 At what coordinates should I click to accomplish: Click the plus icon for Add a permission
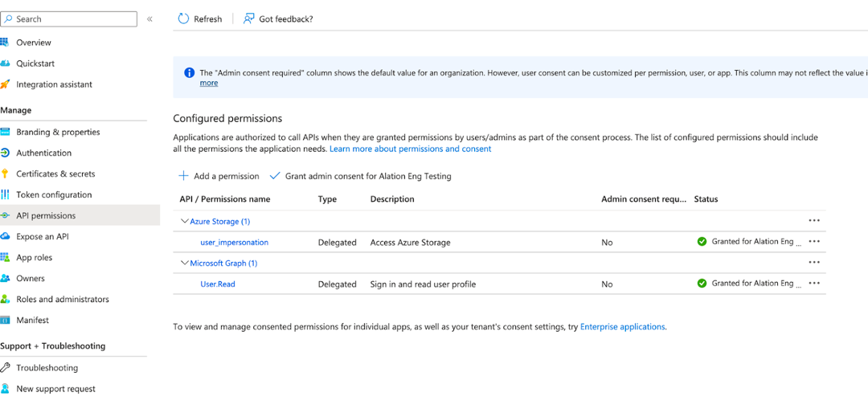183,176
